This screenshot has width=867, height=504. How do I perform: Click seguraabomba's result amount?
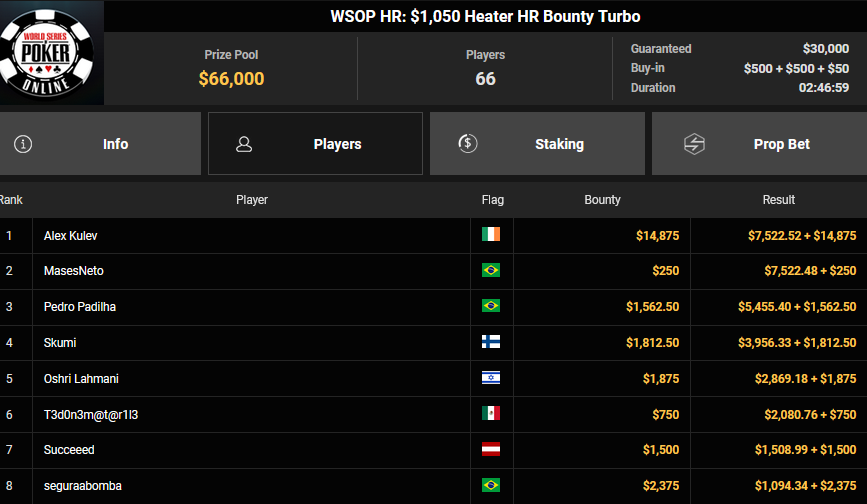point(806,486)
